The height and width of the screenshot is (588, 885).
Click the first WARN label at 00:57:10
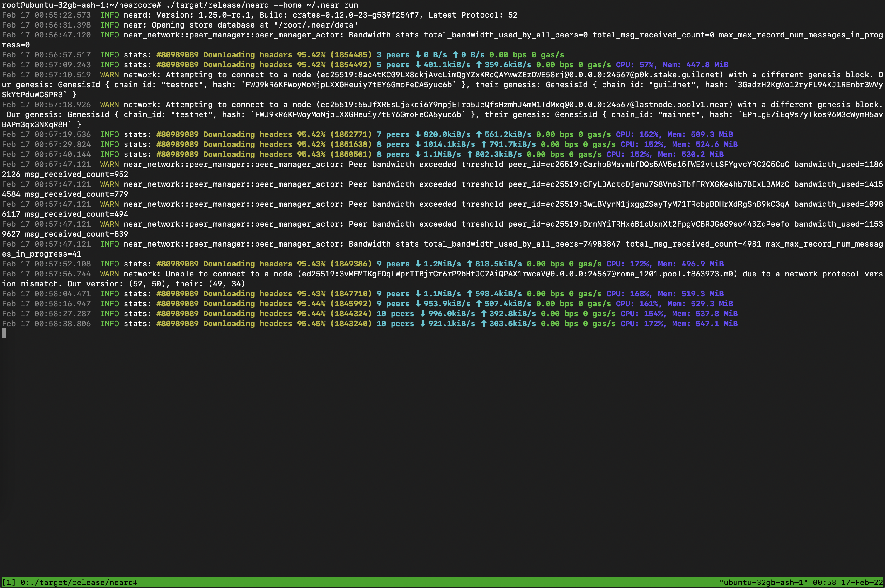(x=109, y=75)
